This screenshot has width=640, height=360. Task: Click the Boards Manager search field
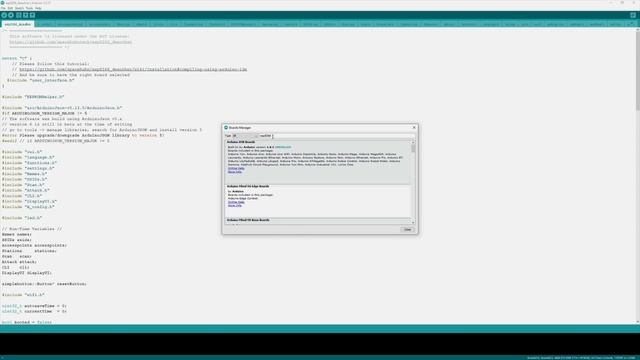(337, 136)
